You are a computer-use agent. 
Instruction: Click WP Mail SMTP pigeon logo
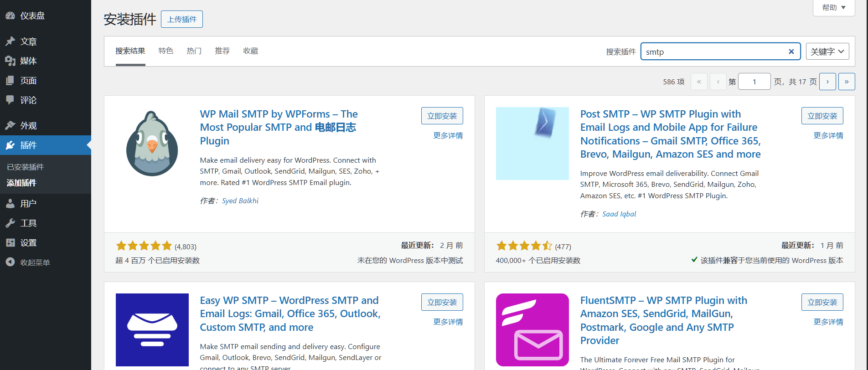[152, 144]
